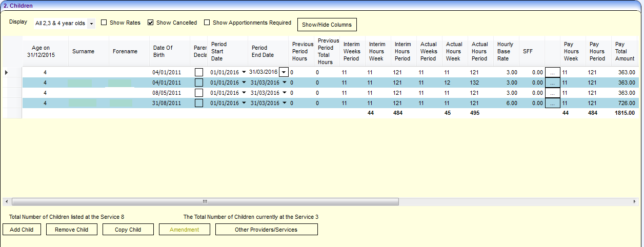
Task: Open Period Start Date dropdown in second row
Action: click(x=244, y=83)
